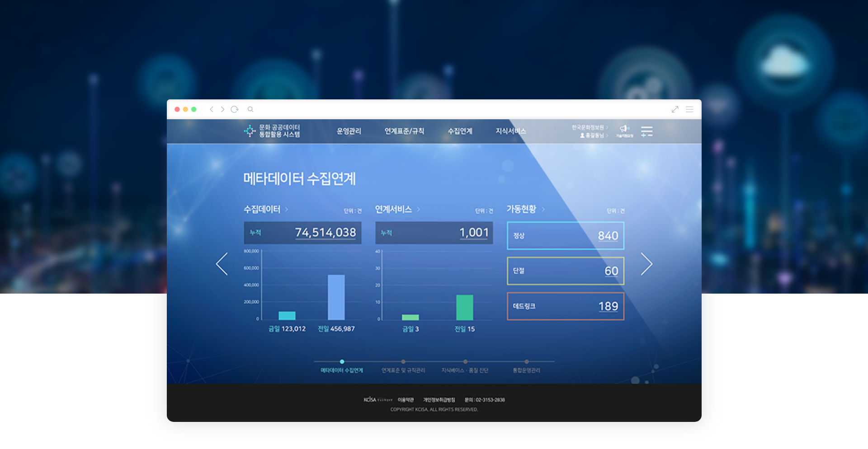The height and width of the screenshot is (449, 868).
Task: Expand 가동현황 section chevron
Action: (543, 209)
